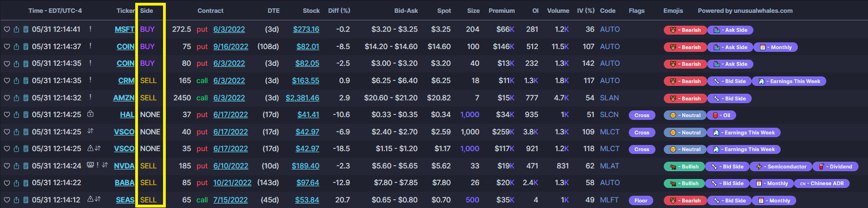868x208 pixels.
Task: Click the Bullish tag on the BABA row
Action: [x=684, y=183]
